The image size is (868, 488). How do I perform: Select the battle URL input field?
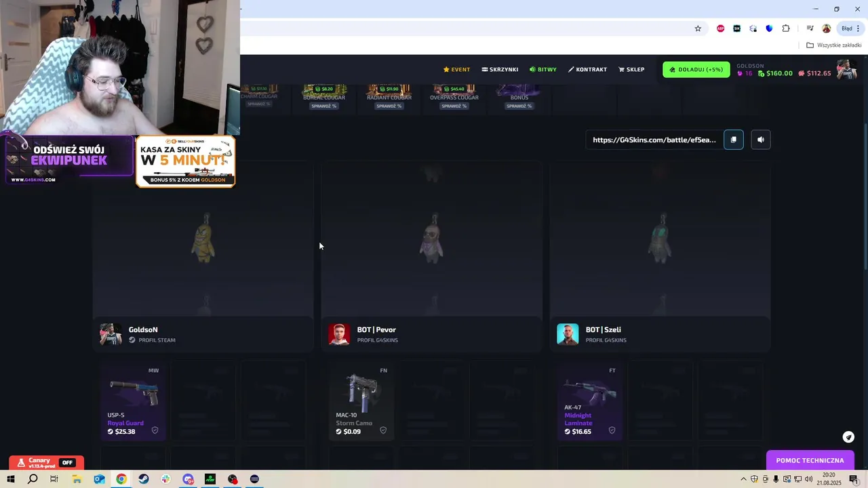[x=654, y=140]
